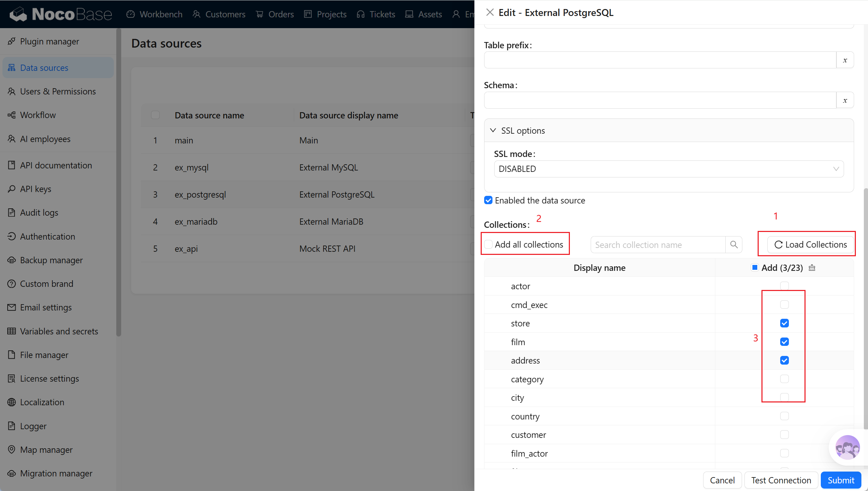Screen dimensions: 868x491
Task: Uncheck the store collection checkbox
Action: click(x=784, y=323)
